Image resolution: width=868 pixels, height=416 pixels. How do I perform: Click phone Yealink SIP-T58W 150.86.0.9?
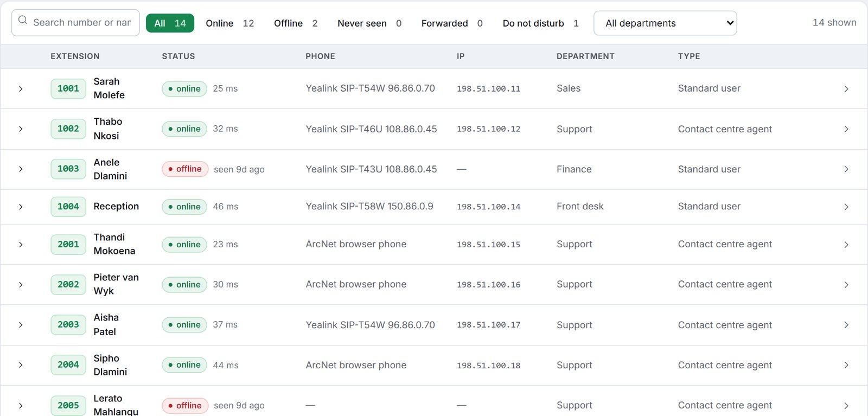tap(369, 206)
